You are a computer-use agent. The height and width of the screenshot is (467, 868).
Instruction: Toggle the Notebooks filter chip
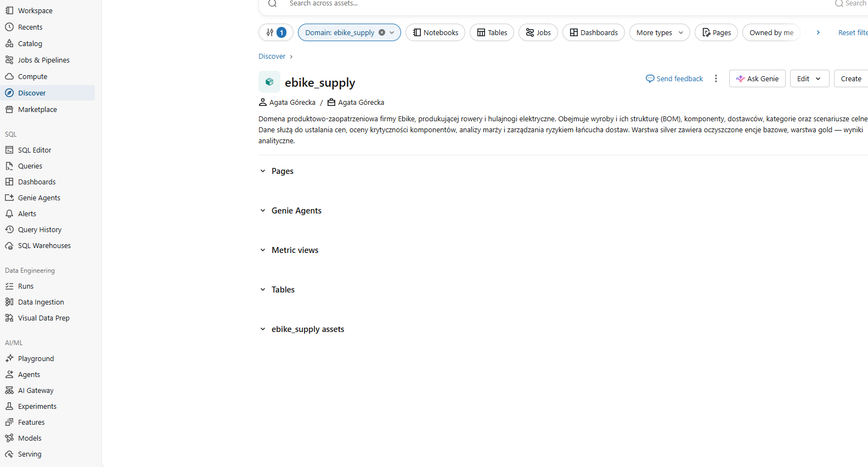436,32
